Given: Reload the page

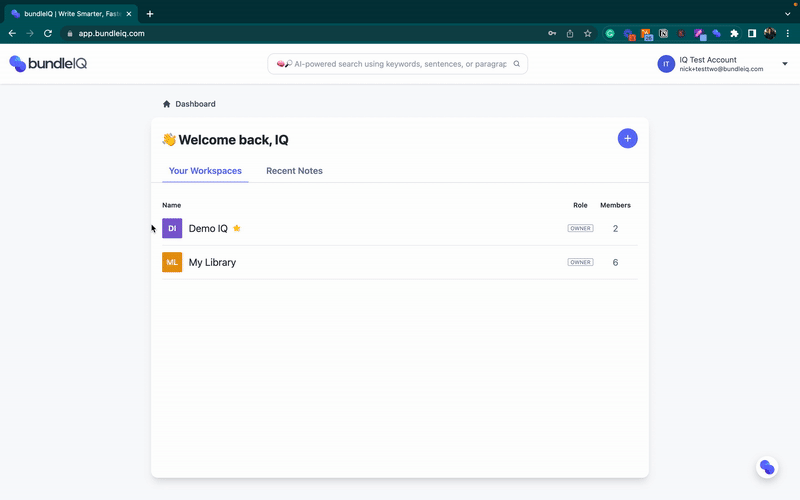Looking at the screenshot, I should click(x=48, y=34).
